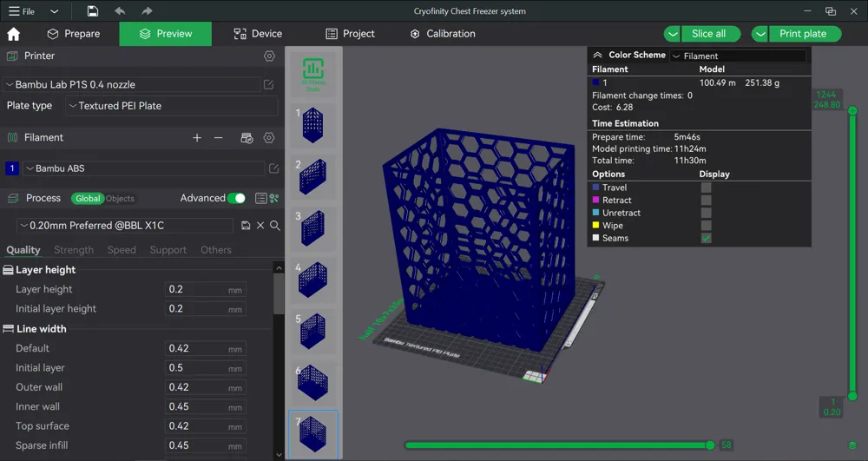This screenshot has height=461, width=868.
Task: Open the Strength settings tab
Action: click(x=74, y=249)
